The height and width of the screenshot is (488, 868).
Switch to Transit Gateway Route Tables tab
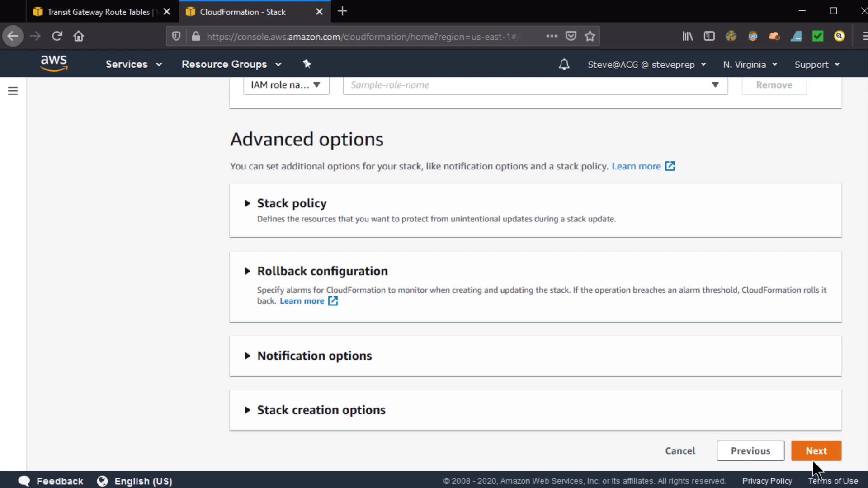click(x=98, y=12)
